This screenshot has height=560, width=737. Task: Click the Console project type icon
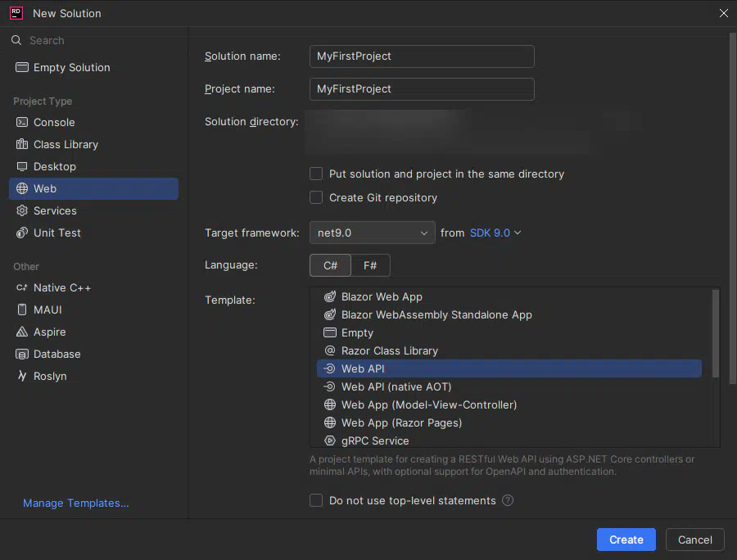[22, 122]
